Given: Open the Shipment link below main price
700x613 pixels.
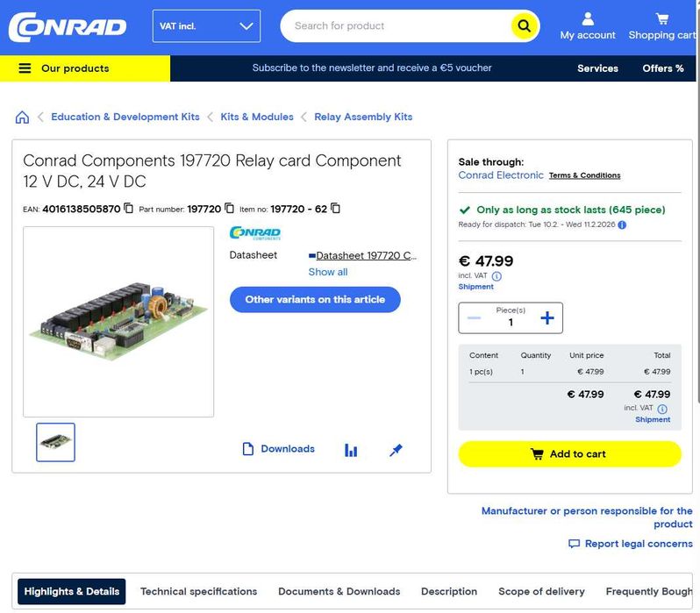Looking at the screenshot, I should pyautogui.click(x=476, y=287).
